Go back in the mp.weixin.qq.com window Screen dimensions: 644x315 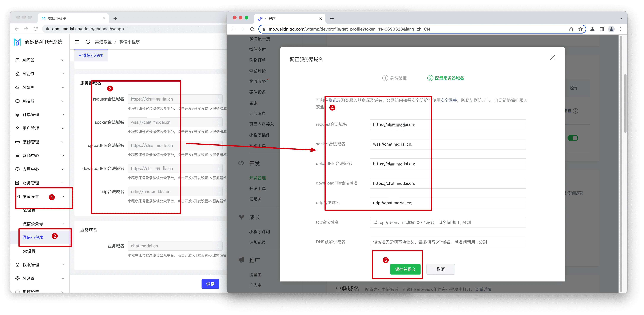click(233, 29)
